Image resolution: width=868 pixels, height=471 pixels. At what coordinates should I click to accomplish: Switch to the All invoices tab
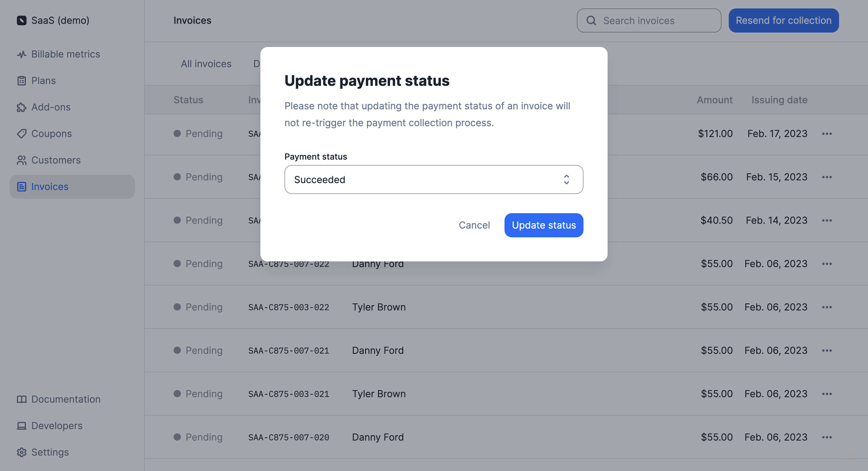pyautogui.click(x=206, y=64)
